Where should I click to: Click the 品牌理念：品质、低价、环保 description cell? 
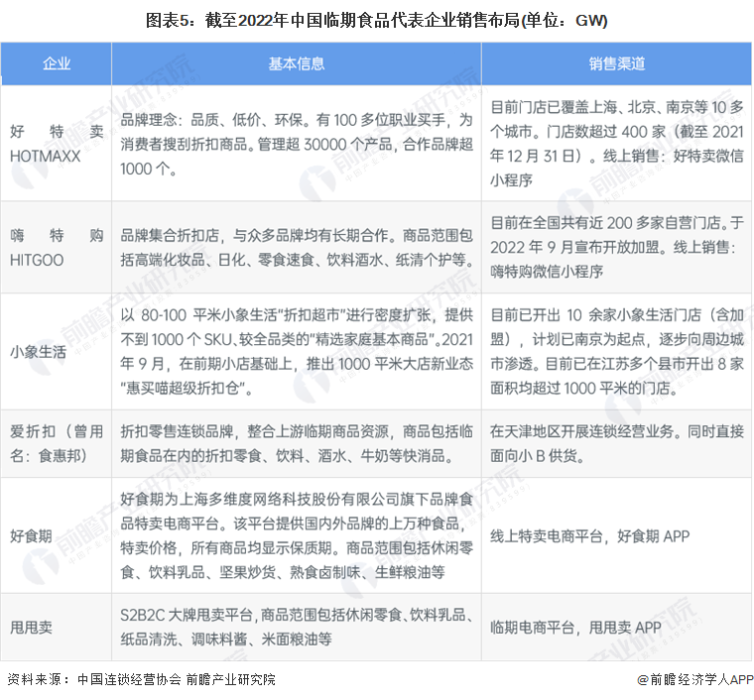pyautogui.click(x=297, y=143)
